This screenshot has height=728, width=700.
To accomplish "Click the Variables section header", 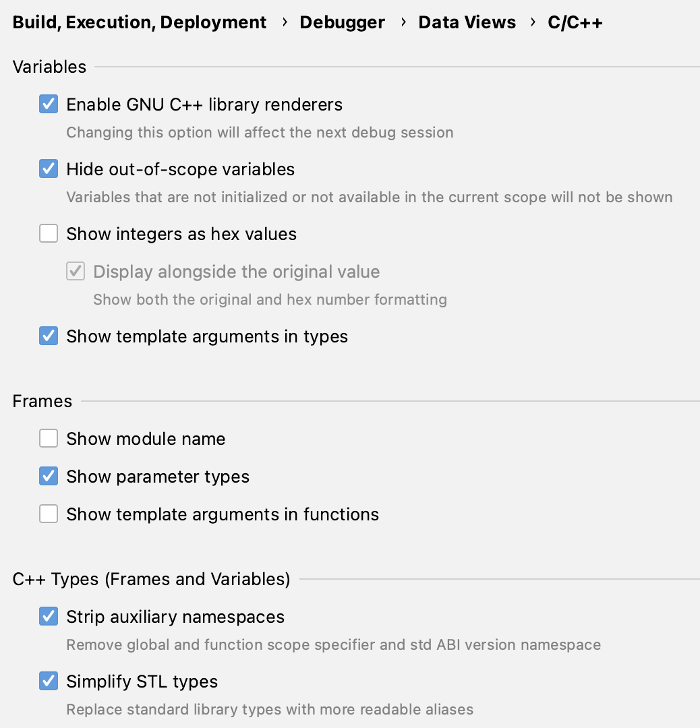I will coord(49,67).
